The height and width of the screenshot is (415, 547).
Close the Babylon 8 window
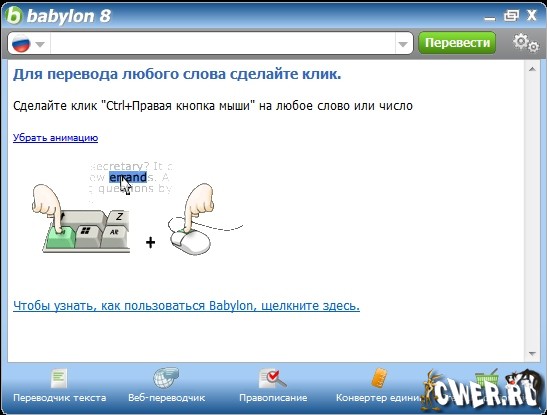pyautogui.click(x=531, y=15)
